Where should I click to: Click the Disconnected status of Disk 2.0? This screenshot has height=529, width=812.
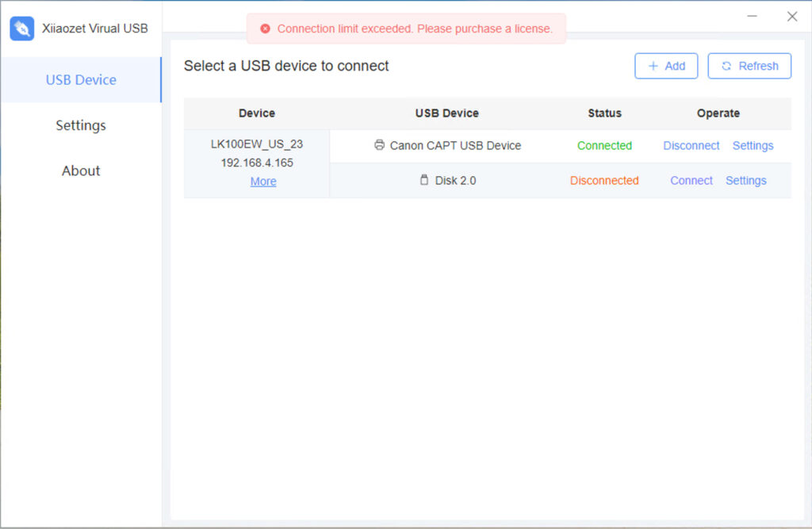pos(604,180)
